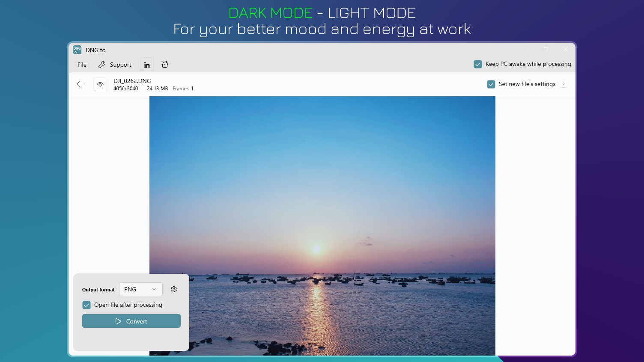This screenshot has height=362, width=644.
Task: Toggle the eye preview icon
Action: [x=100, y=84]
